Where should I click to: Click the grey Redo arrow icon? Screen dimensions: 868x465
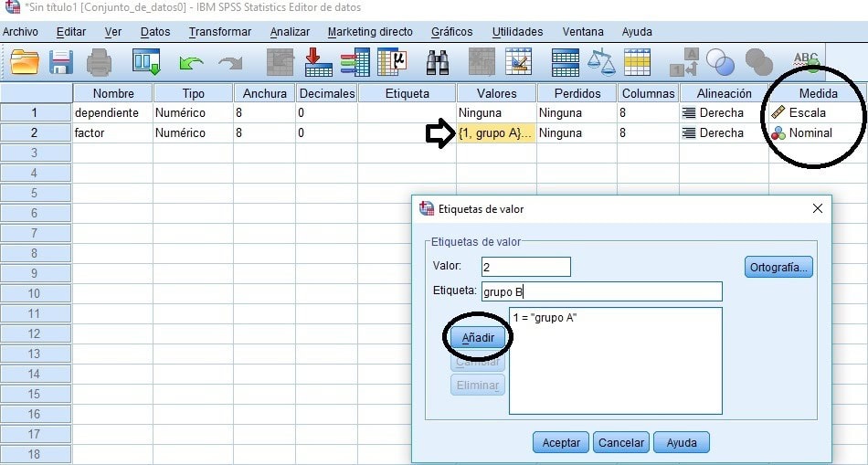[230, 63]
